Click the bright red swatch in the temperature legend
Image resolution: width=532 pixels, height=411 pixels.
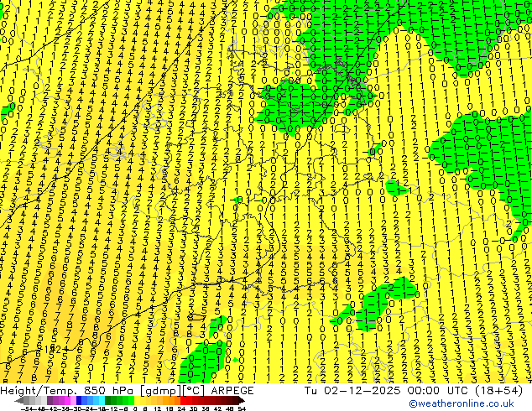coord(183,400)
